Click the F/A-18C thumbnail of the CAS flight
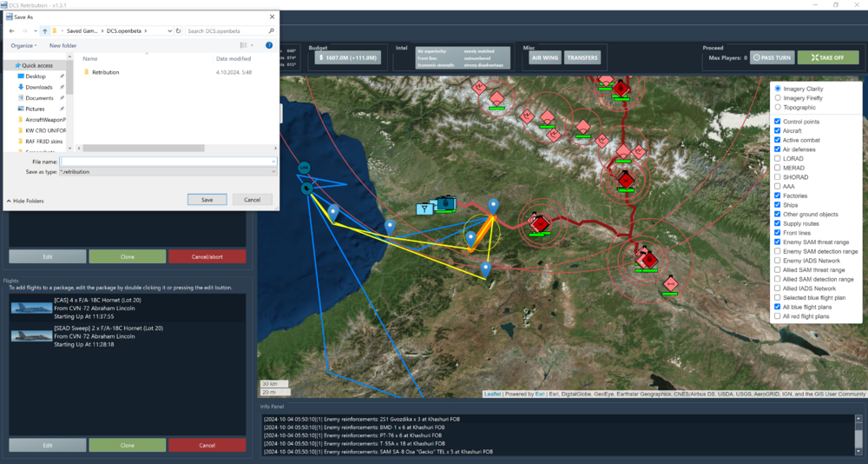 [x=31, y=308]
